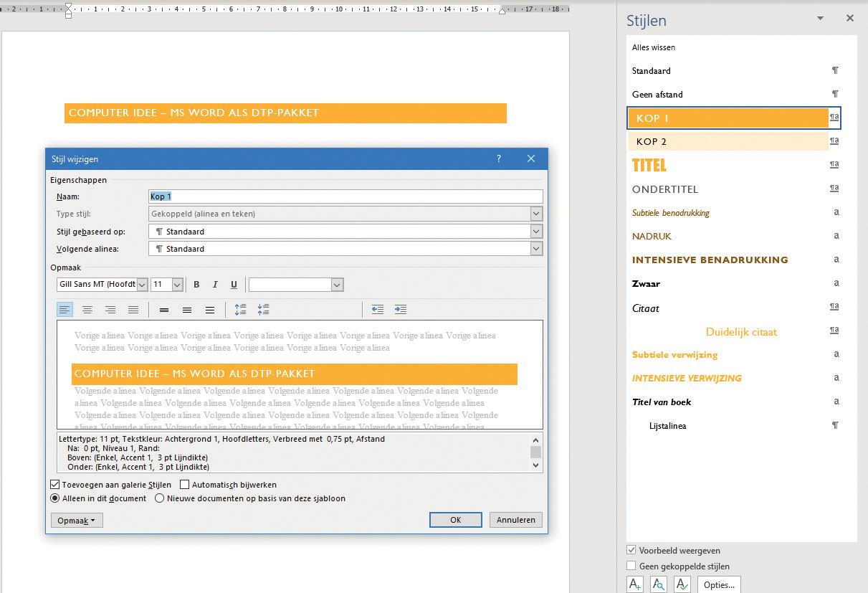Align paragraph right in style dialog
The height and width of the screenshot is (593, 868).
(x=110, y=310)
